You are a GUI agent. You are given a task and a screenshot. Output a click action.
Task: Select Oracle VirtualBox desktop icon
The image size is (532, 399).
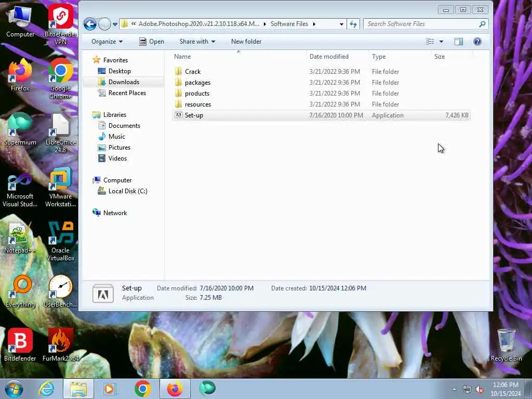click(x=60, y=241)
